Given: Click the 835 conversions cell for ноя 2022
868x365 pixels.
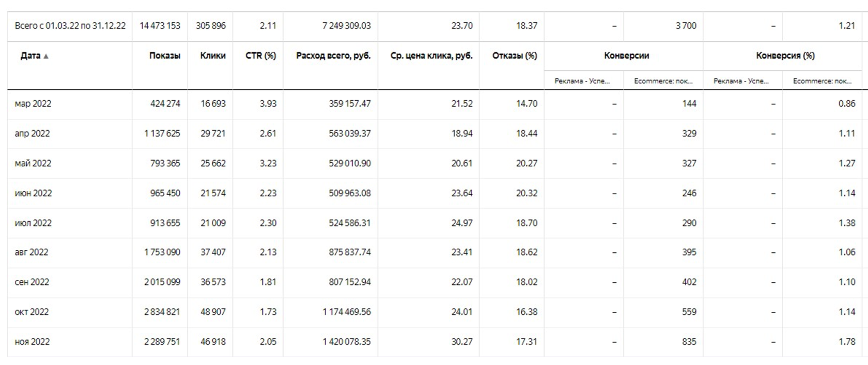Looking at the screenshot, I should (689, 342).
